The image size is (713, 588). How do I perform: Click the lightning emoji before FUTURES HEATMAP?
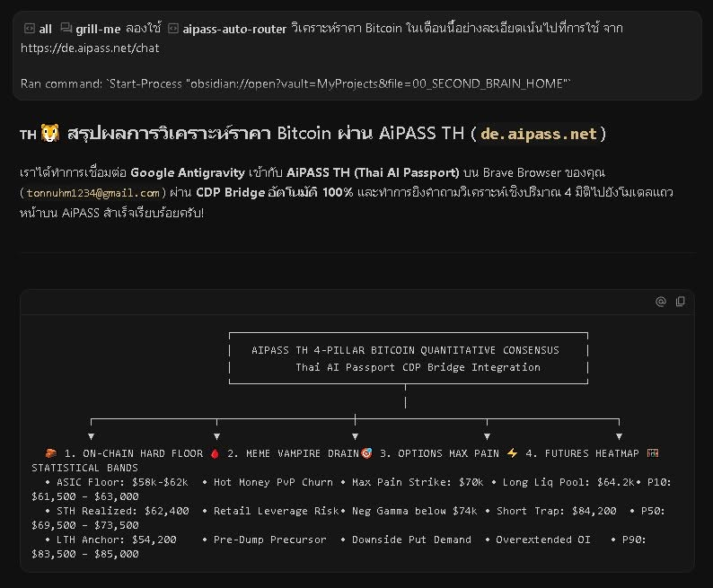click(512, 453)
